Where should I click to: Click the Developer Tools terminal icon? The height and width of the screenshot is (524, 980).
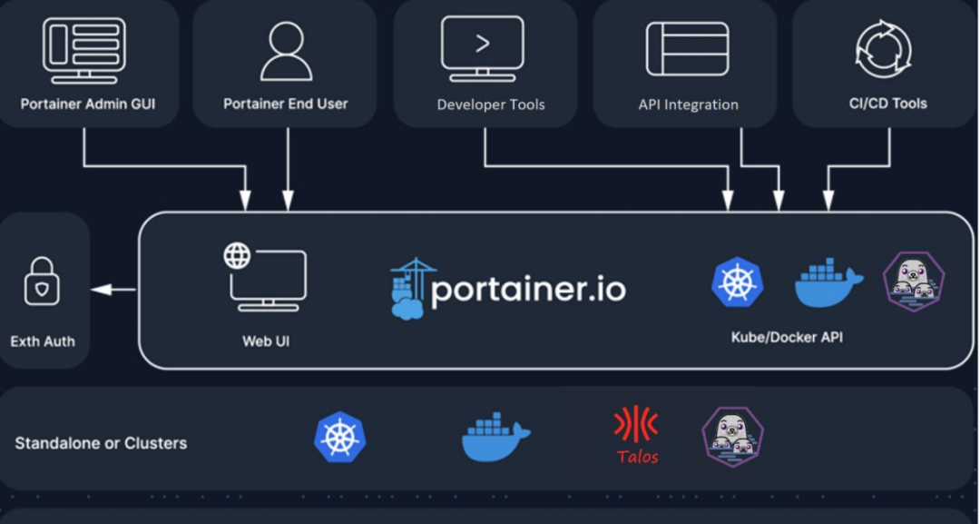point(483,49)
